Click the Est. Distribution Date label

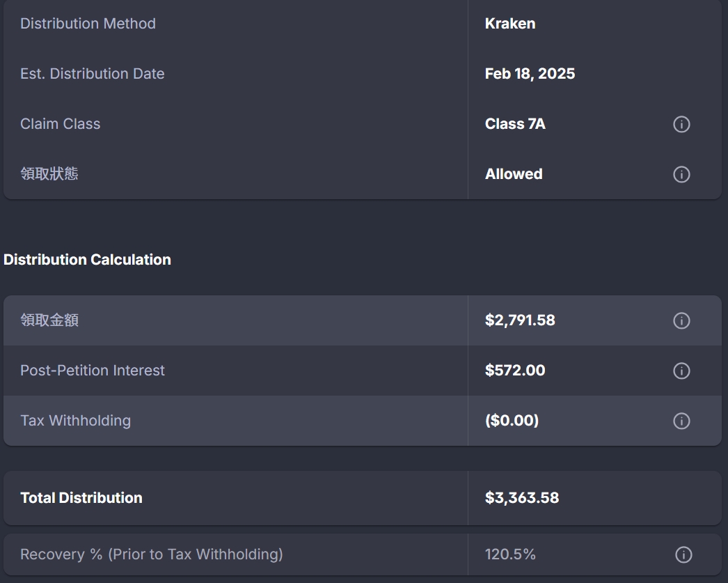[x=92, y=74]
